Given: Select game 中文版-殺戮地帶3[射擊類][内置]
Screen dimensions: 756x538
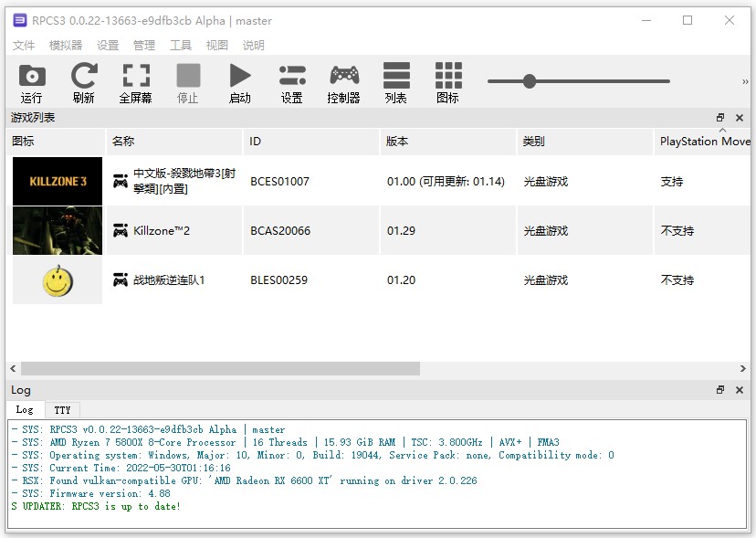Looking at the screenshot, I should pyautogui.click(x=184, y=181).
